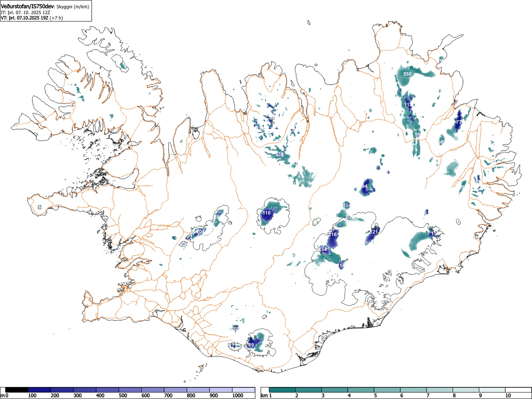
Task: Click the initial time line 'IT: þri. 07. 10. 2025 12Z'
Action: tap(25, 12)
